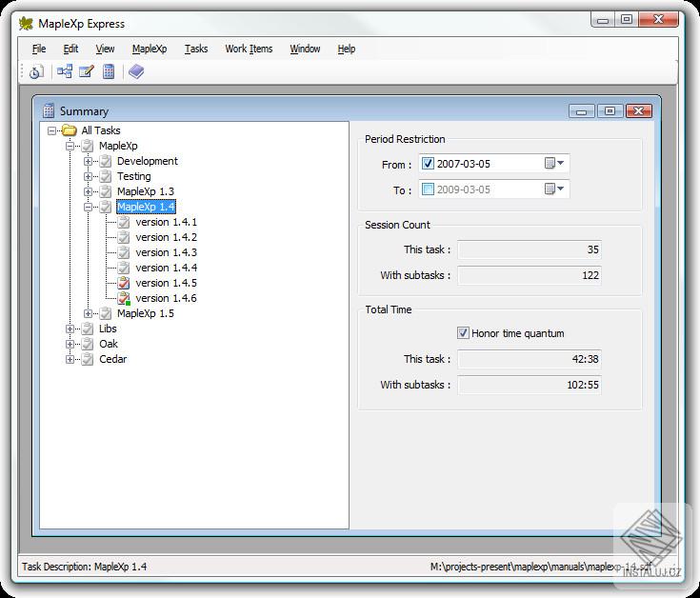Open the File menu
700x598 pixels.
(39, 49)
